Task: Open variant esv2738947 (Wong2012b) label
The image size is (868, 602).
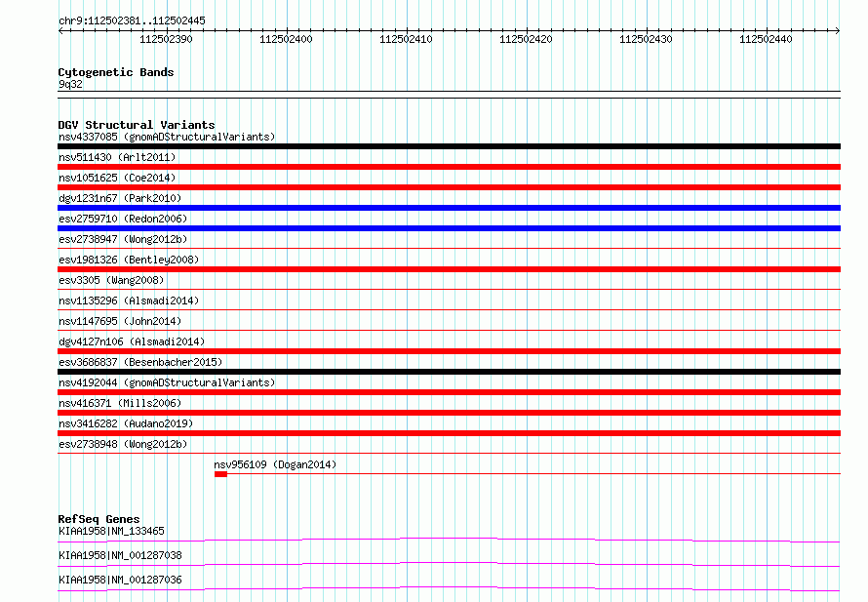Action: (123, 239)
